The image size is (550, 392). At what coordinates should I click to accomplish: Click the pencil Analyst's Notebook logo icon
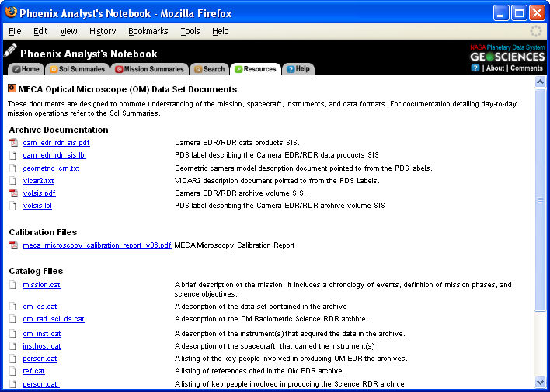pyautogui.click(x=10, y=51)
